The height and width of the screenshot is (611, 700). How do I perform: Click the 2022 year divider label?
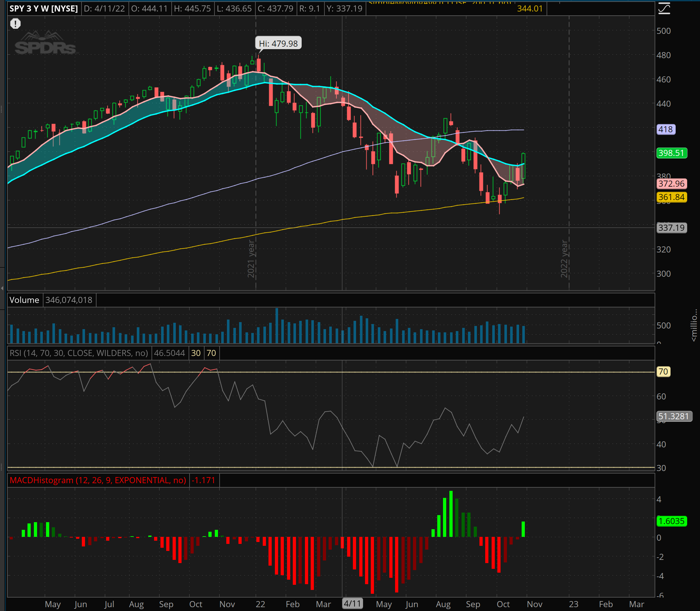coord(564,259)
